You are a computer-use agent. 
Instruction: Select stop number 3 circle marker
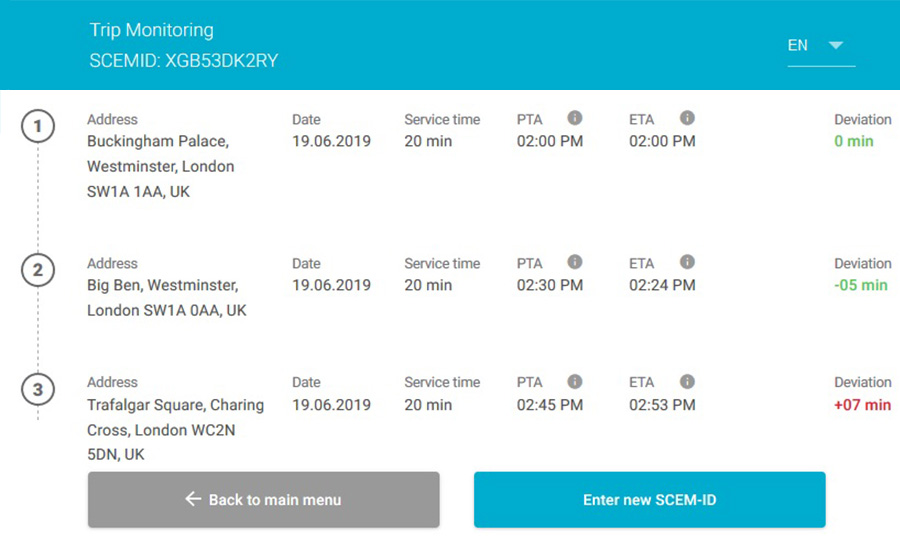38,389
